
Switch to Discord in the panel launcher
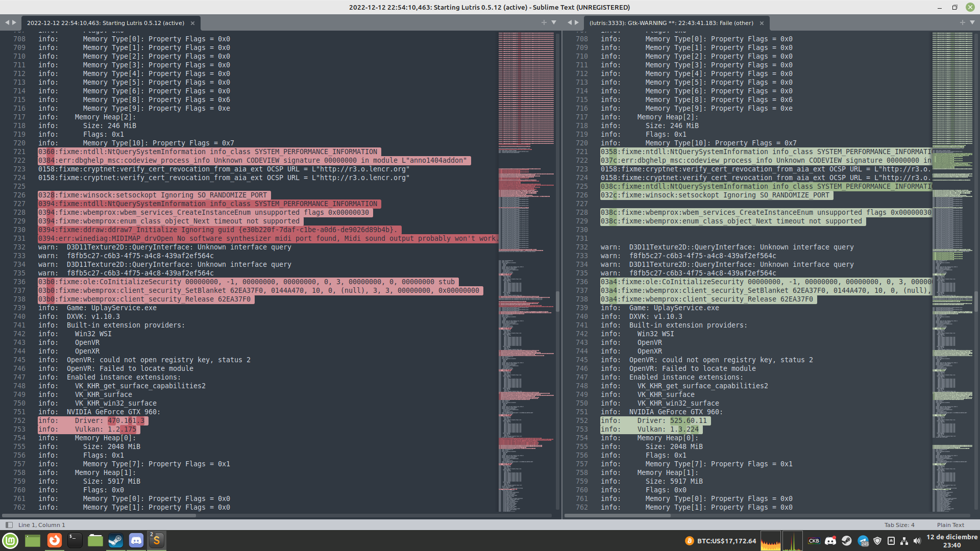pyautogui.click(x=136, y=541)
